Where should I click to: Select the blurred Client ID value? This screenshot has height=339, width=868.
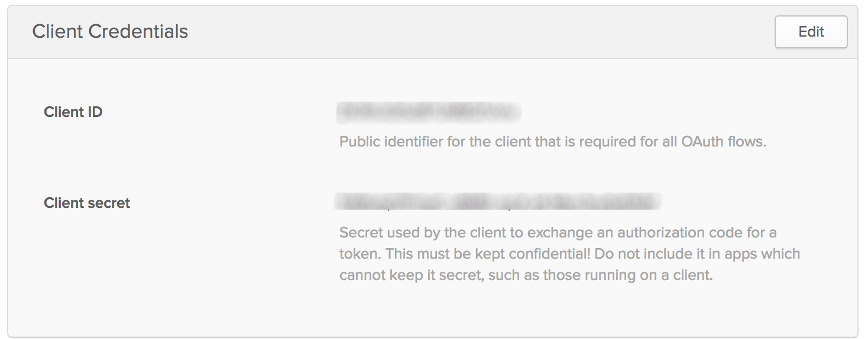pos(429,112)
